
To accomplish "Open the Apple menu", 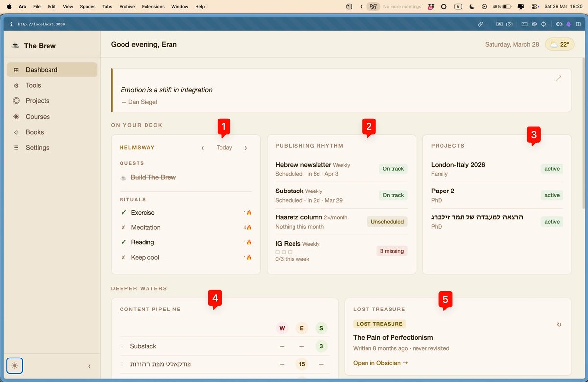I will 9,7.
